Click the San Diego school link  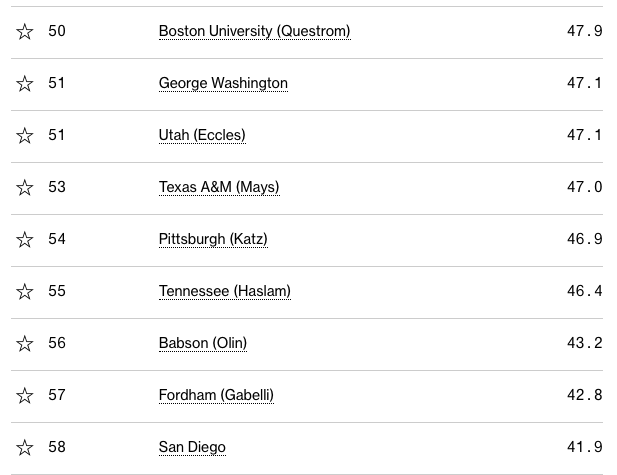(192, 447)
